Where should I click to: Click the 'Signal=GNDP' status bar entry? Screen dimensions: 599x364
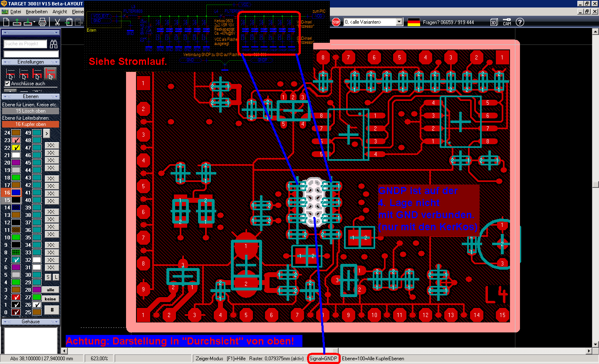323,359
